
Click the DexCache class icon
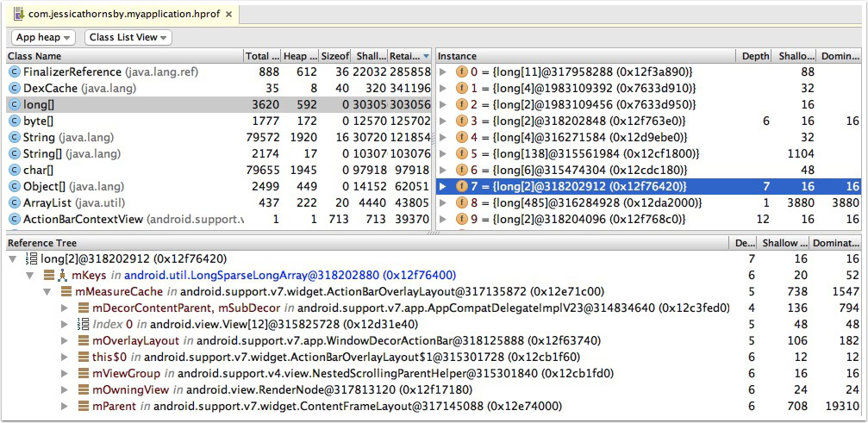(x=14, y=88)
